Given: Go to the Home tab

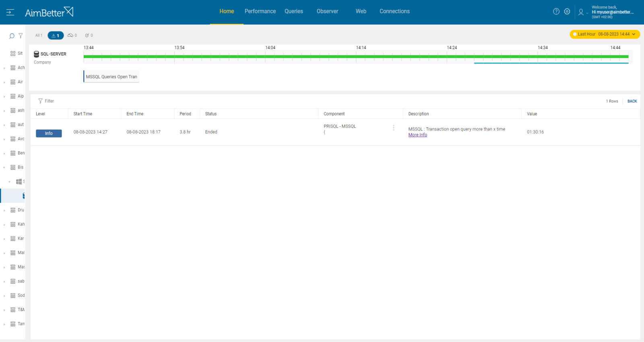Looking at the screenshot, I should 227,11.
